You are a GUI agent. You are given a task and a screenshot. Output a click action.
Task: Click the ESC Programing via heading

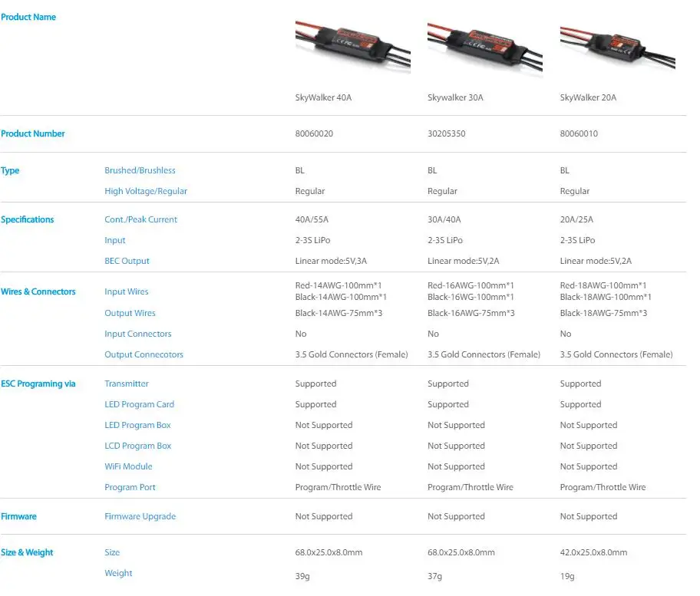[x=38, y=384]
